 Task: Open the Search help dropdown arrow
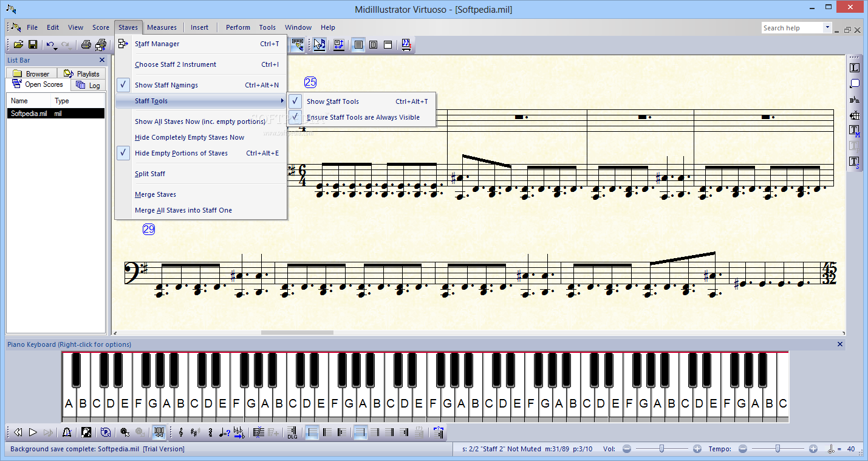[x=827, y=28]
